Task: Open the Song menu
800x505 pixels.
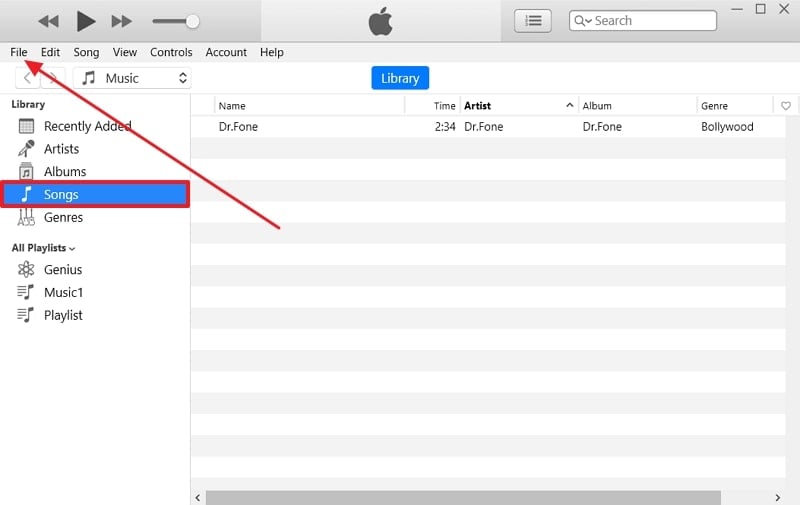Action: click(x=86, y=52)
